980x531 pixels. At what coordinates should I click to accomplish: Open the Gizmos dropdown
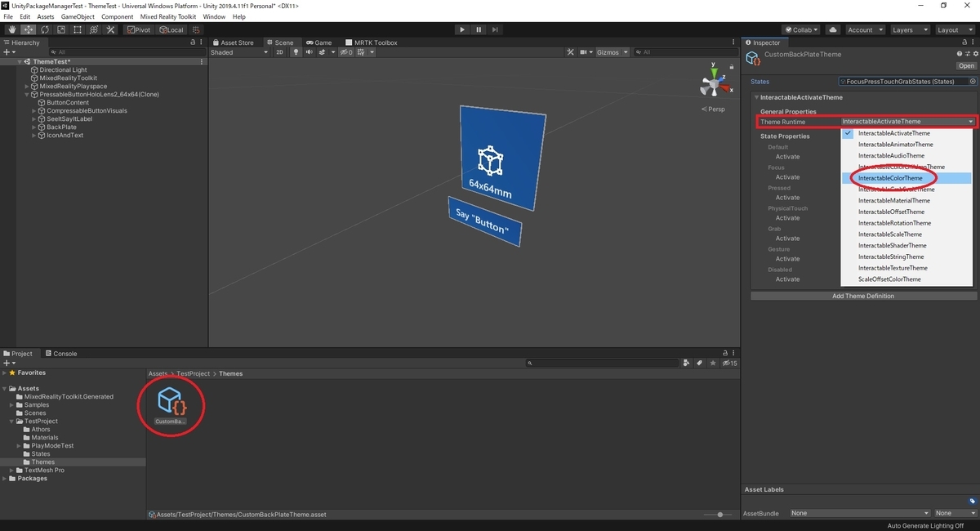pyautogui.click(x=612, y=52)
